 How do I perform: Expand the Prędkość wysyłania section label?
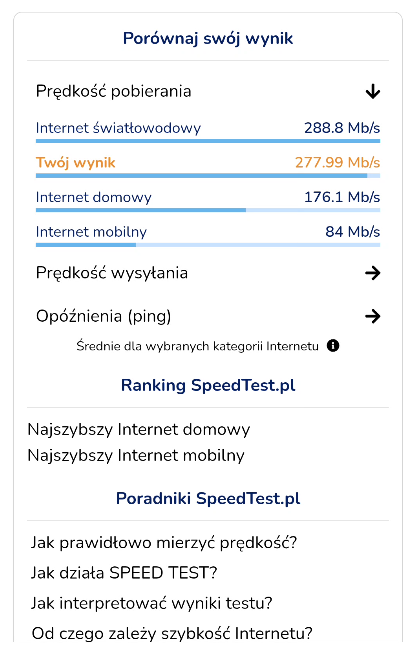[112, 273]
